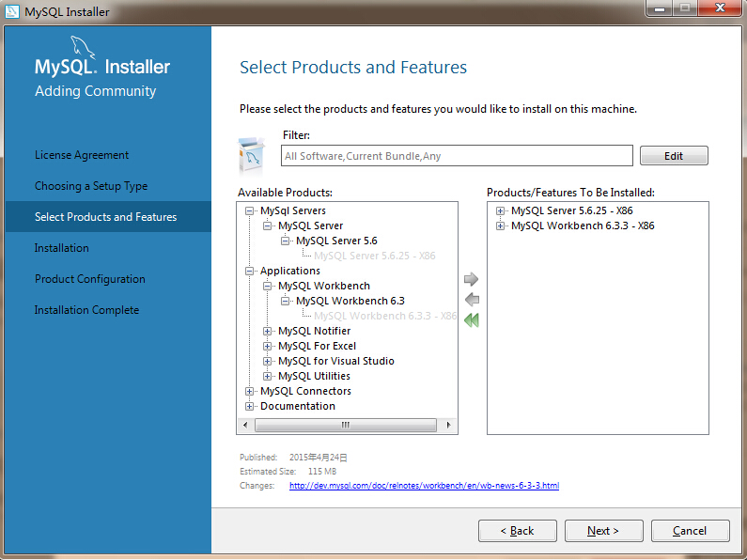Expand the MySQL Utilities node
The image size is (747, 560).
coord(267,376)
